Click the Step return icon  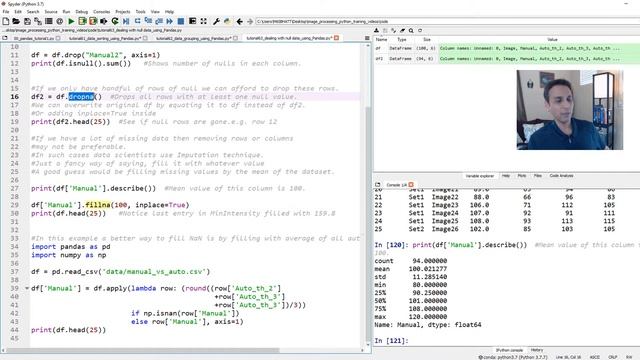[159, 21]
